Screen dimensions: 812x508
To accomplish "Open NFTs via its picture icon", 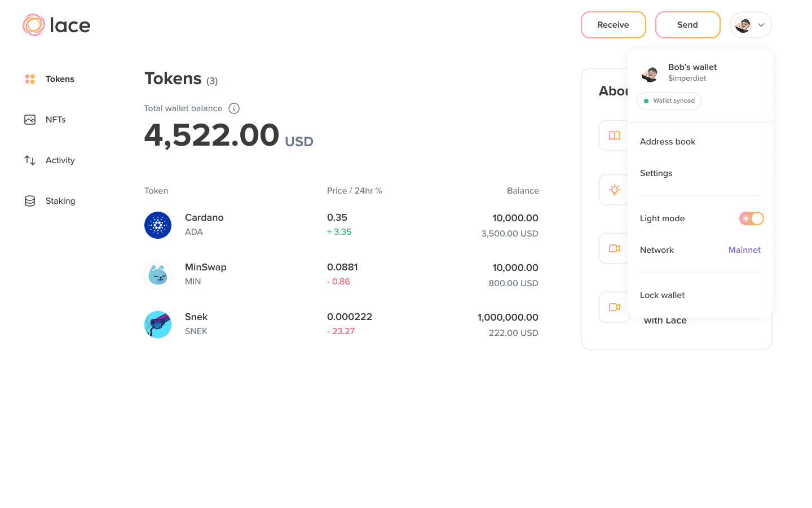I will pos(30,120).
